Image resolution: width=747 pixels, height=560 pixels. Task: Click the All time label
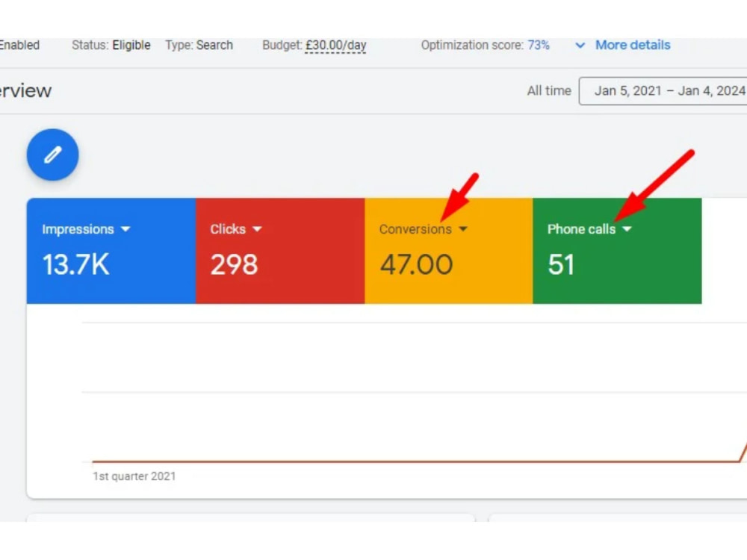click(x=549, y=91)
